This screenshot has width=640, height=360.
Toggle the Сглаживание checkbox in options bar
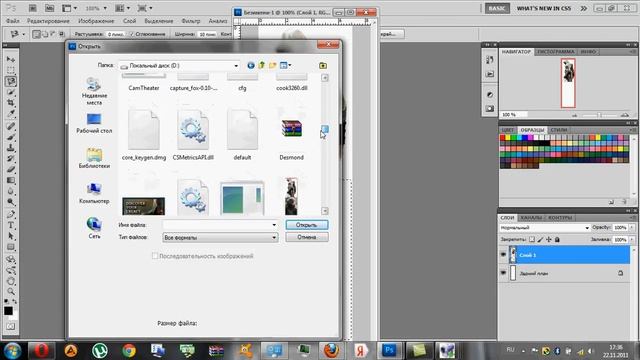[131, 34]
